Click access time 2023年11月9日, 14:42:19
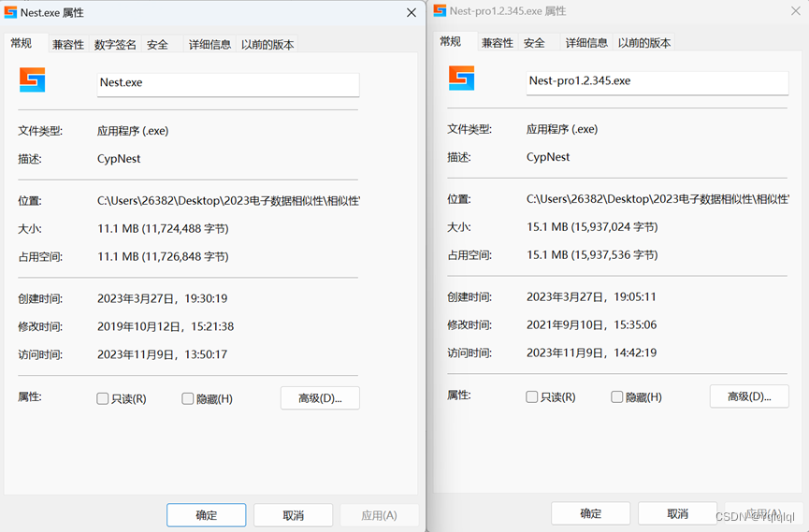This screenshot has width=809, height=532. pyautogui.click(x=592, y=352)
